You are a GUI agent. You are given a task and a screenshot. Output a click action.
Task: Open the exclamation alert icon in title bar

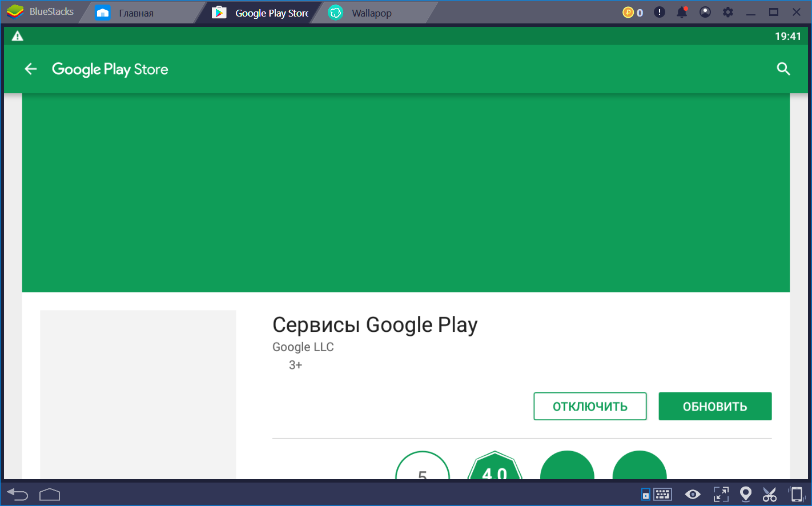pyautogui.click(x=660, y=12)
